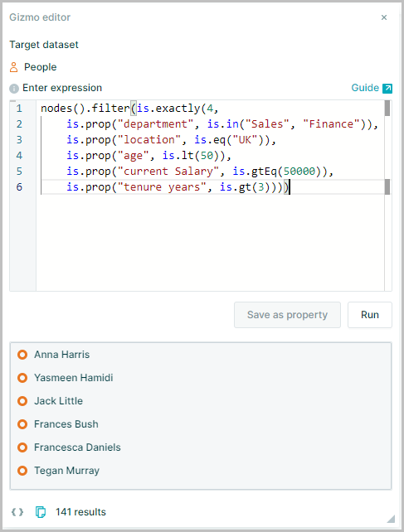Viewport: 404px width, 532px height.
Task: Click the orange node icon for Jack Little
Action: (22, 401)
